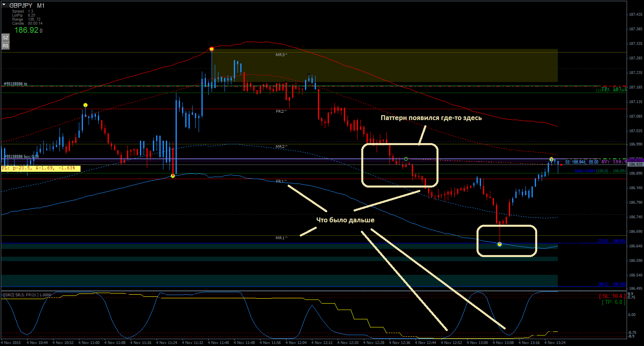Click the yellow star marker at the chart high

coord(212,49)
